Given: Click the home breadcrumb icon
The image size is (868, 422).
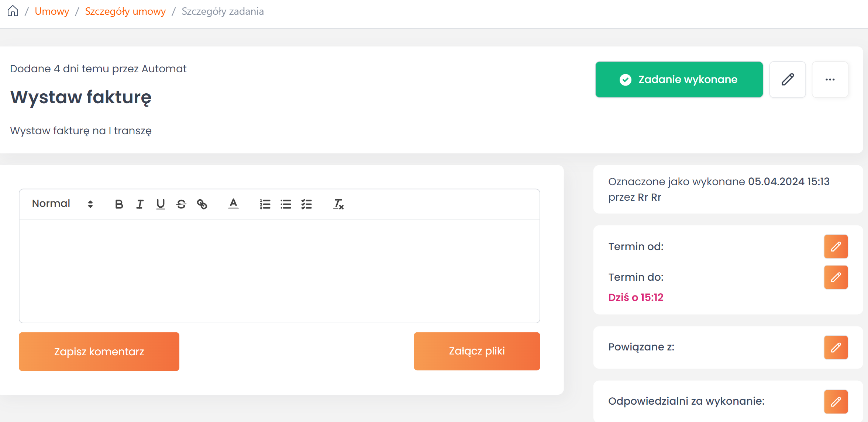Looking at the screenshot, I should pos(13,11).
